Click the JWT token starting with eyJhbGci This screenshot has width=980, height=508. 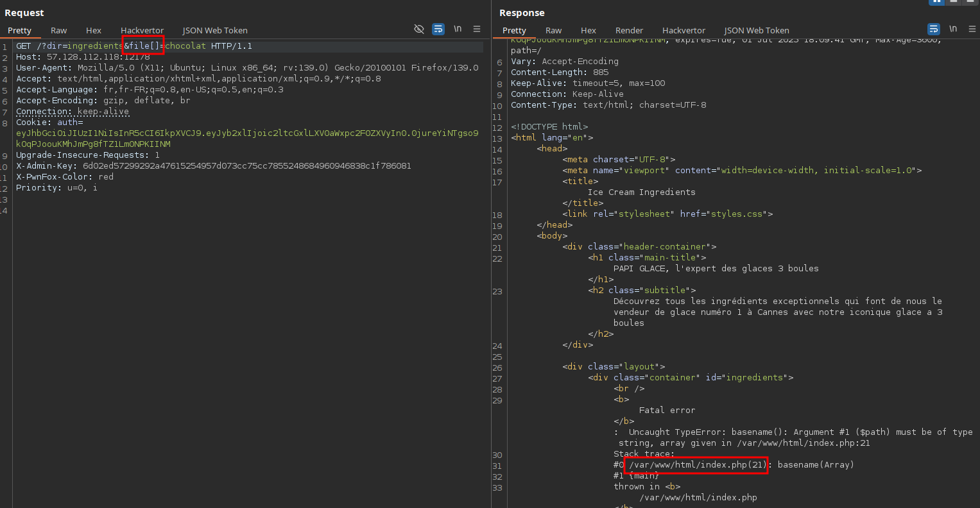click(x=247, y=139)
